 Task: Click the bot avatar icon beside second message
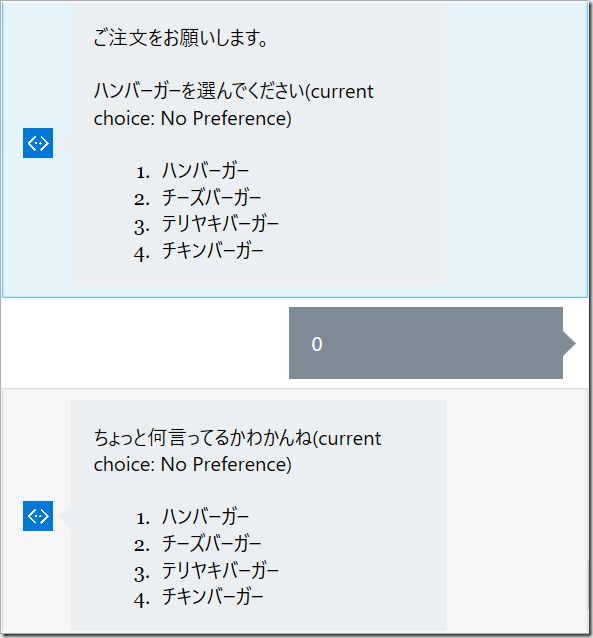click(x=38, y=516)
